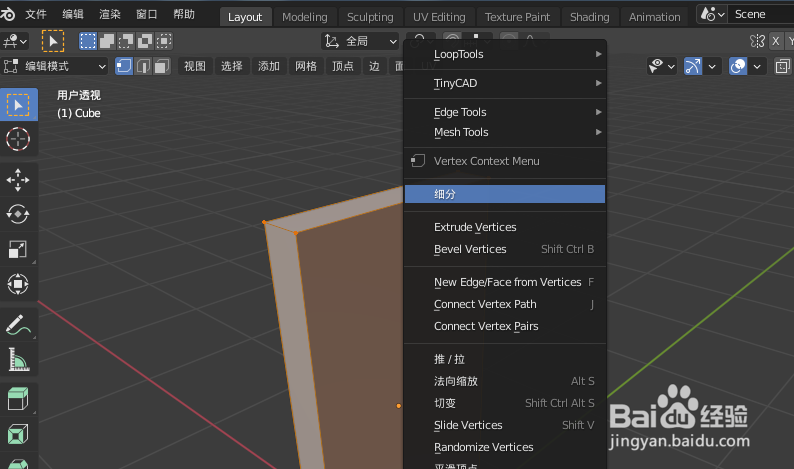Choose Extrude Vertices menu entry

click(504, 227)
